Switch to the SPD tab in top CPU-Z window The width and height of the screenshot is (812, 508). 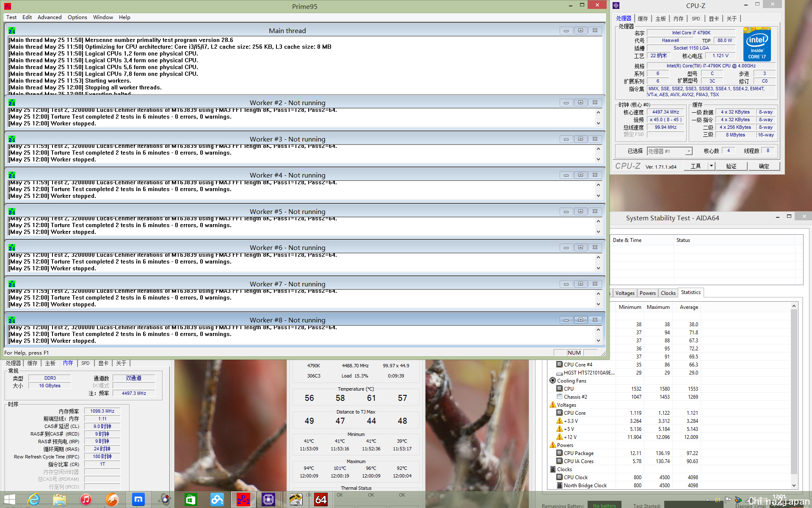click(696, 19)
